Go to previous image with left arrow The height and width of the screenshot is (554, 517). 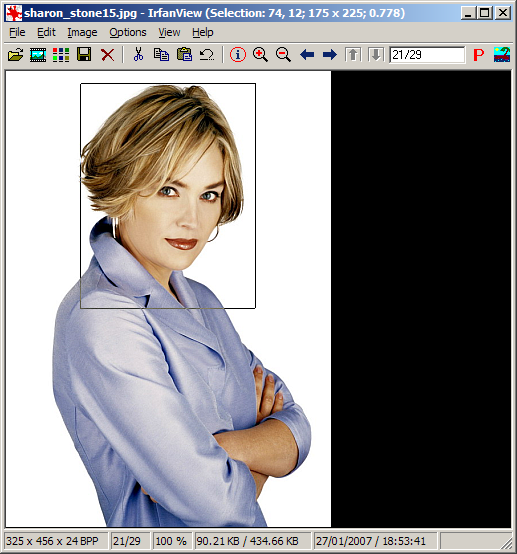(x=307, y=55)
